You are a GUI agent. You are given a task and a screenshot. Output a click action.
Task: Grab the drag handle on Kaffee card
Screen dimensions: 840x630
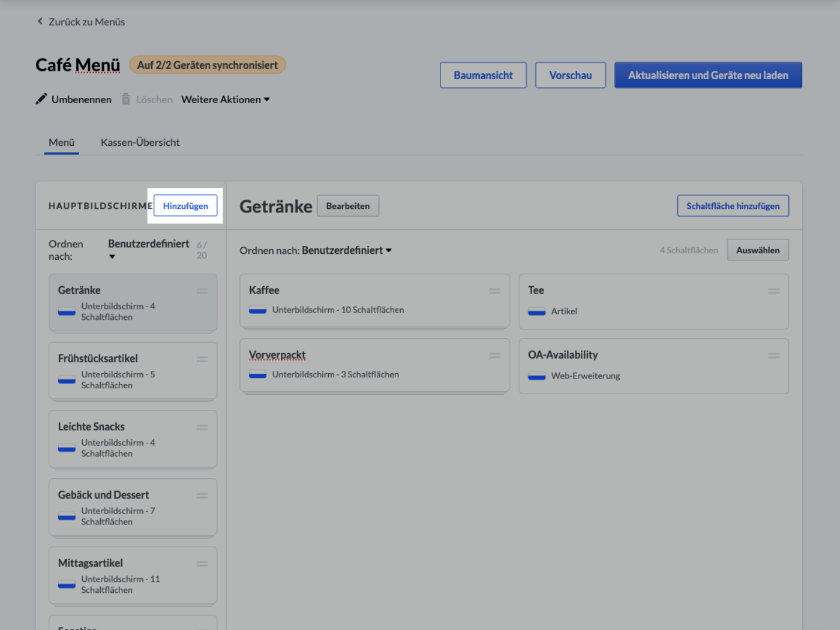click(494, 290)
